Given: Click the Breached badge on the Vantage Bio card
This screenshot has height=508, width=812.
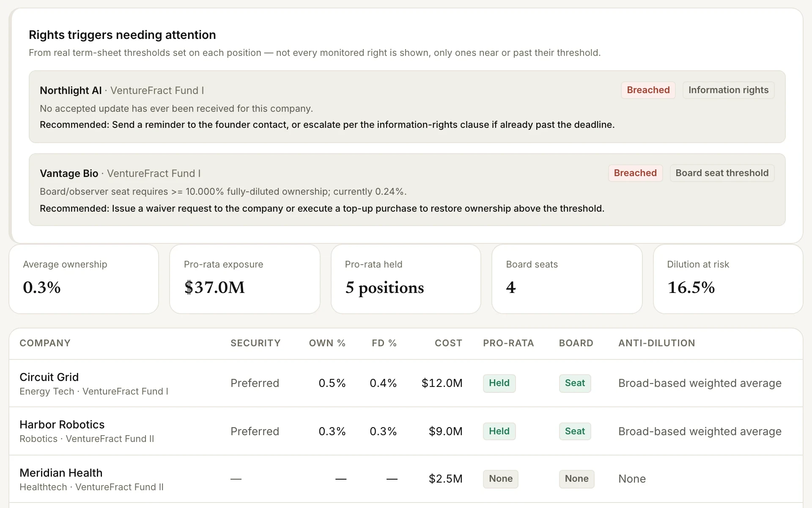Looking at the screenshot, I should coord(635,173).
